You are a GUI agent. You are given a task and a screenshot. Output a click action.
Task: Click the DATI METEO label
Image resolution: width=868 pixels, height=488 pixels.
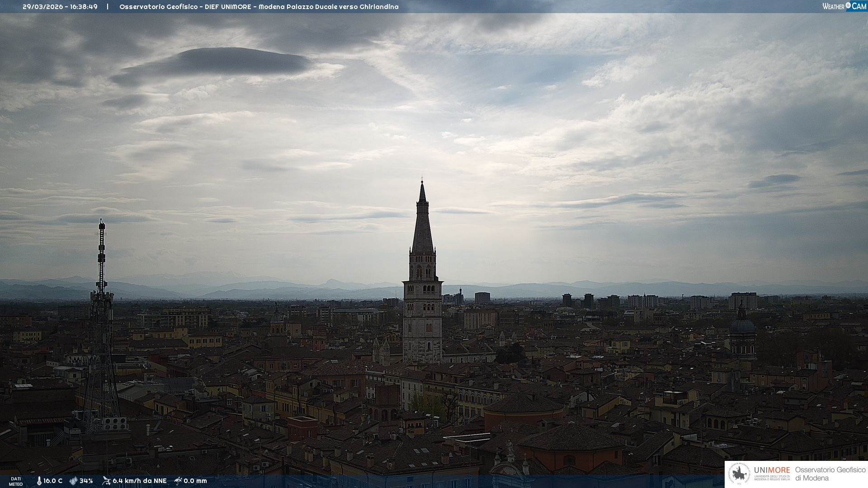(x=16, y=481)
